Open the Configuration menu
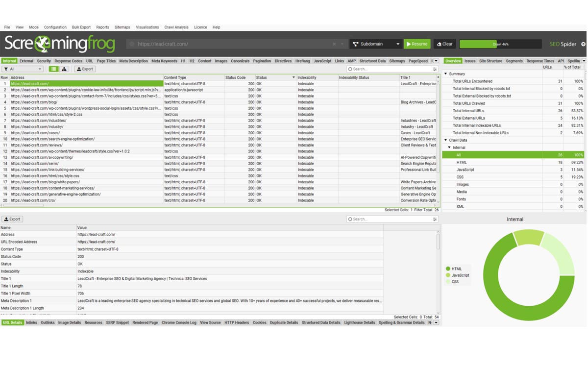Image resolution: width=588 pixels, height=392 pixels. [x=55, y=27]
